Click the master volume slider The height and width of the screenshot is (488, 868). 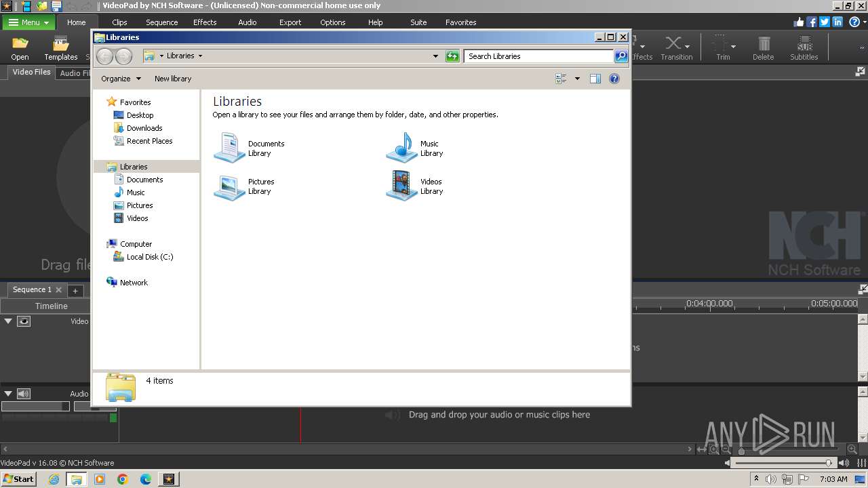[784, 463]
